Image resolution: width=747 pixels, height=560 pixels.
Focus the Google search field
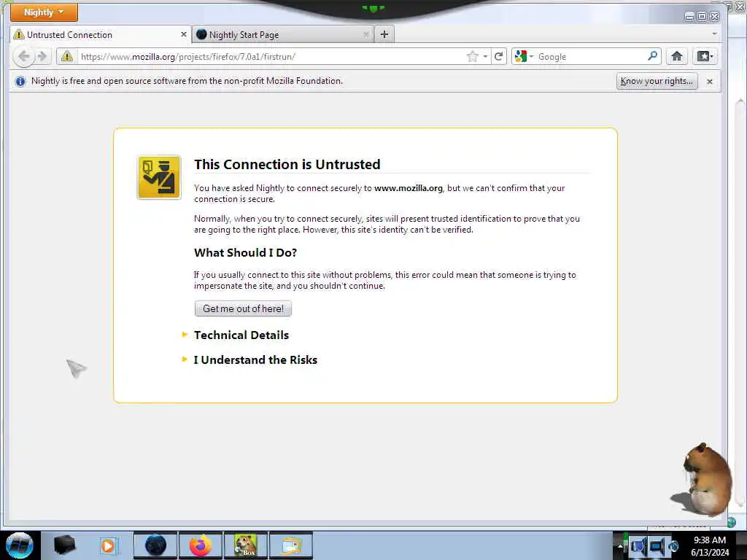pos(591,57)
